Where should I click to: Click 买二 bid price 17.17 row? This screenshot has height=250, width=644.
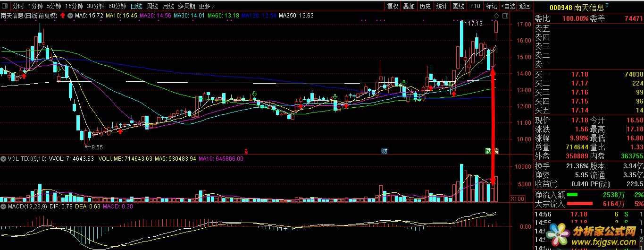[x=589, y=83]
